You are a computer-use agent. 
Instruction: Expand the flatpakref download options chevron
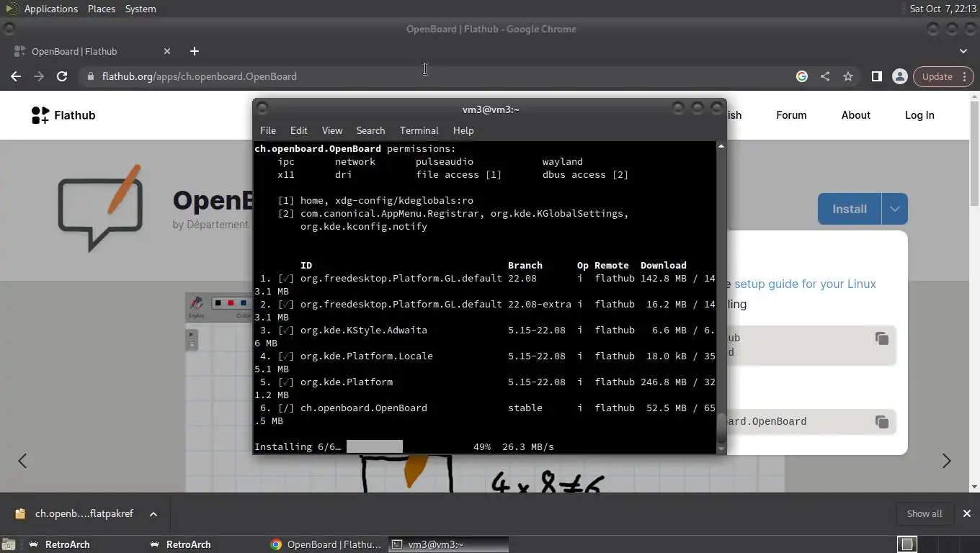point(153,513)
